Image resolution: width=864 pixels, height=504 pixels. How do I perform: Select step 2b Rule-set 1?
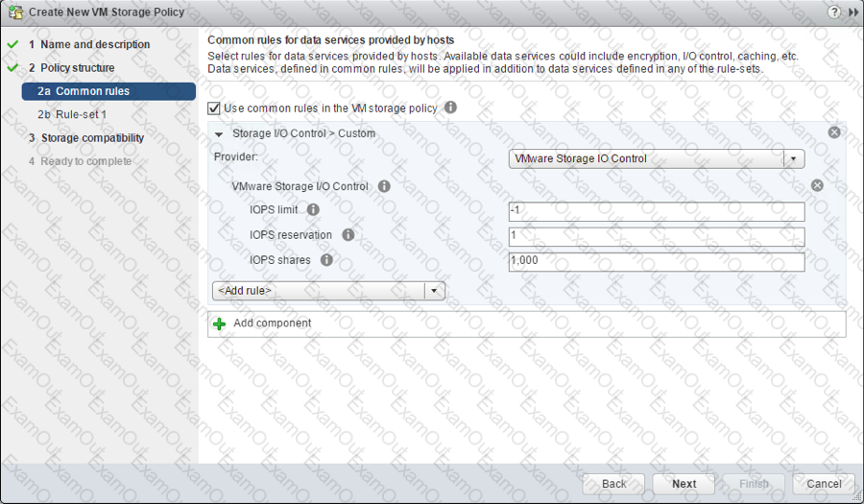pos(72,114)
